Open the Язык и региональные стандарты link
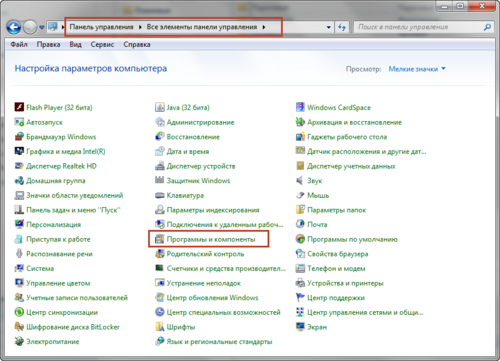500x361 pixels. pyautogui.click(x=219, y=341)
